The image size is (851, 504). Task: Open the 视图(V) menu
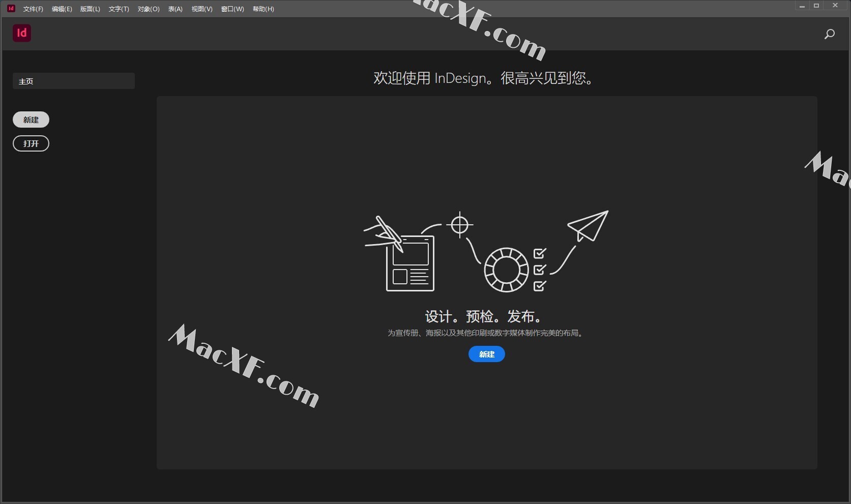point(202,9)
